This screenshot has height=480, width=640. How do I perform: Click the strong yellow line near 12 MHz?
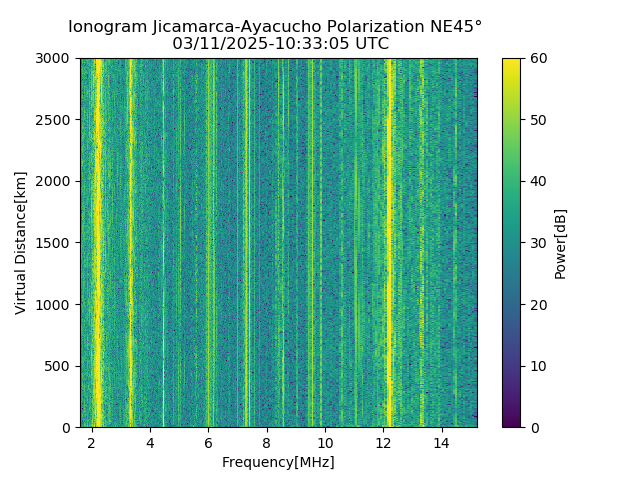tap(389, 243)
